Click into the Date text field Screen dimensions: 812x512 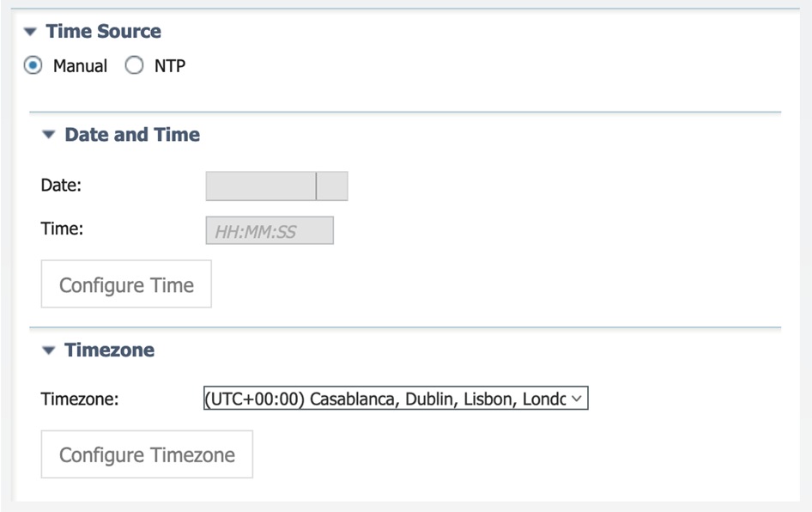pos(261,186)
